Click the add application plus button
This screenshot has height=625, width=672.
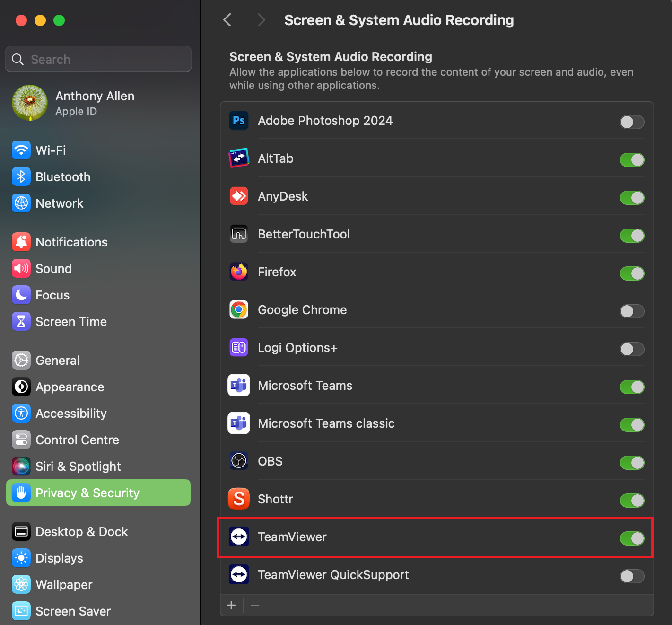(x=231, y=605)
